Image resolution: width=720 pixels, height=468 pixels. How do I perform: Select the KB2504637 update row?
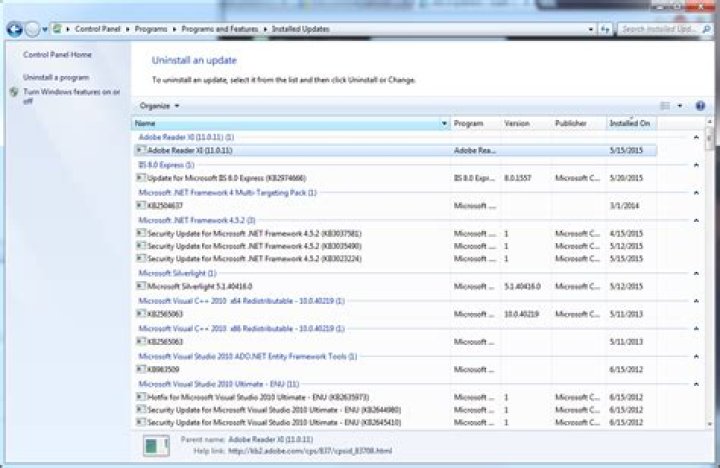[x=395, y=205]
